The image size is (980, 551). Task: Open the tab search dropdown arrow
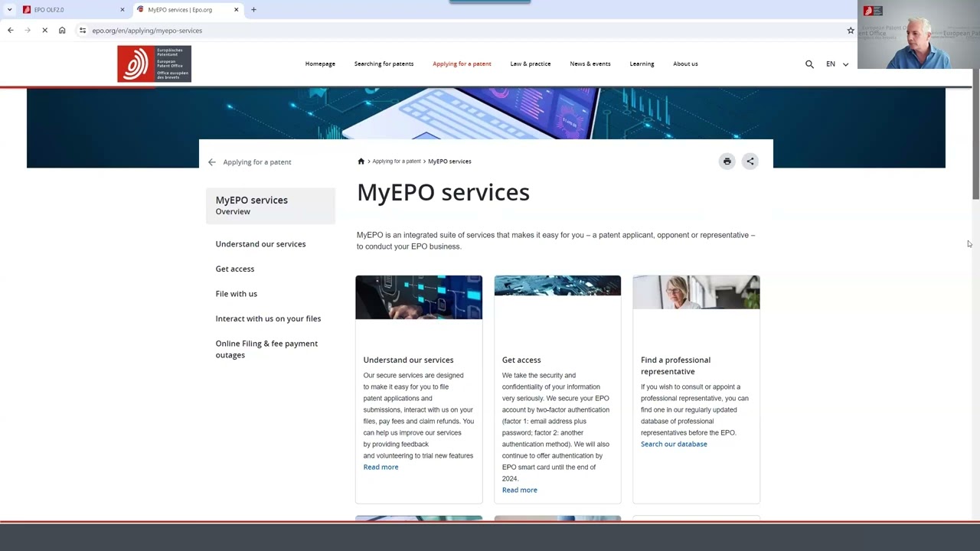(x=9, y=10)
